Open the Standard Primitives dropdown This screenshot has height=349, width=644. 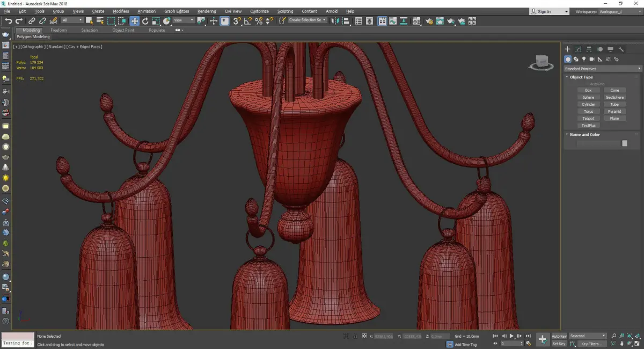click(x=602, y=69)
